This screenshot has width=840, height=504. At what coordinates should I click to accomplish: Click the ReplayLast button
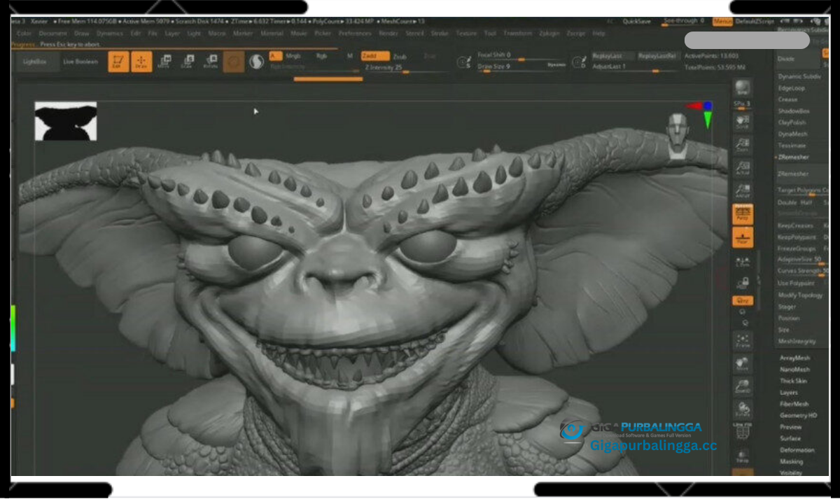coord(612,56)
